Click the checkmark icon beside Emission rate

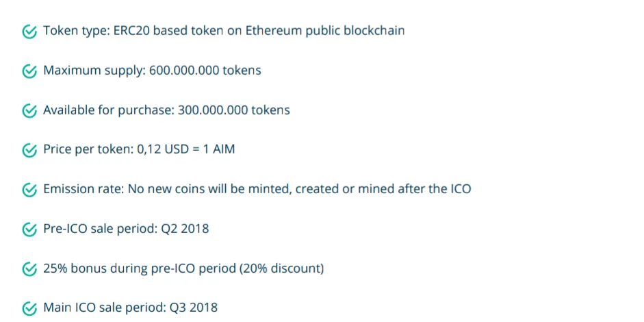(29, 190)
